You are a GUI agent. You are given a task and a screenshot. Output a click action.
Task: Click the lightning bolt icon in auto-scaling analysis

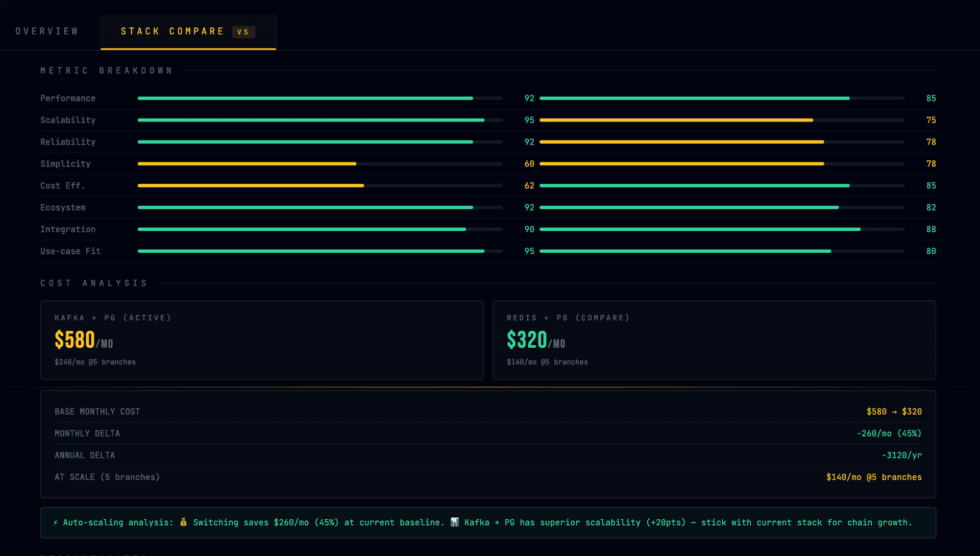[55, 522]
